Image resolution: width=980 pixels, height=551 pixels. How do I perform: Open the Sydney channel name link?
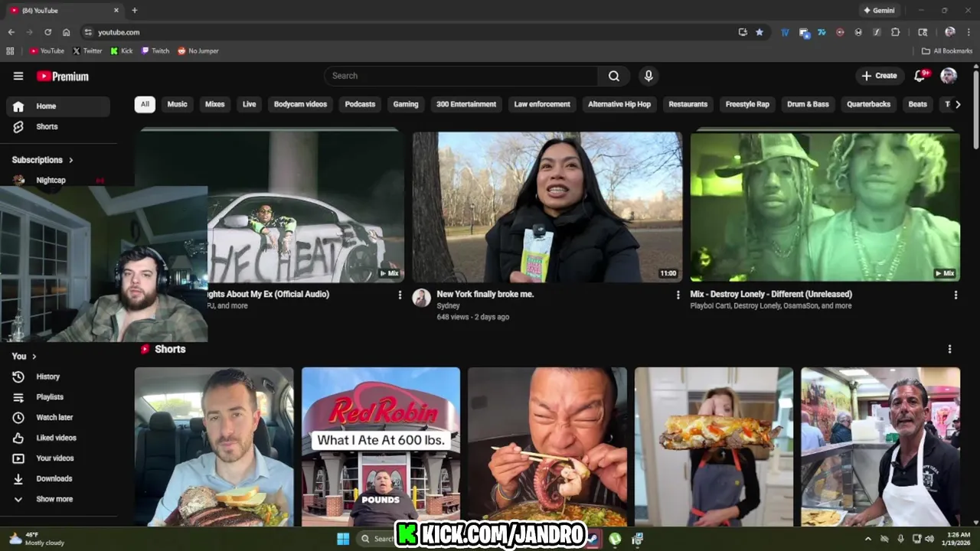tap(448, 306)
